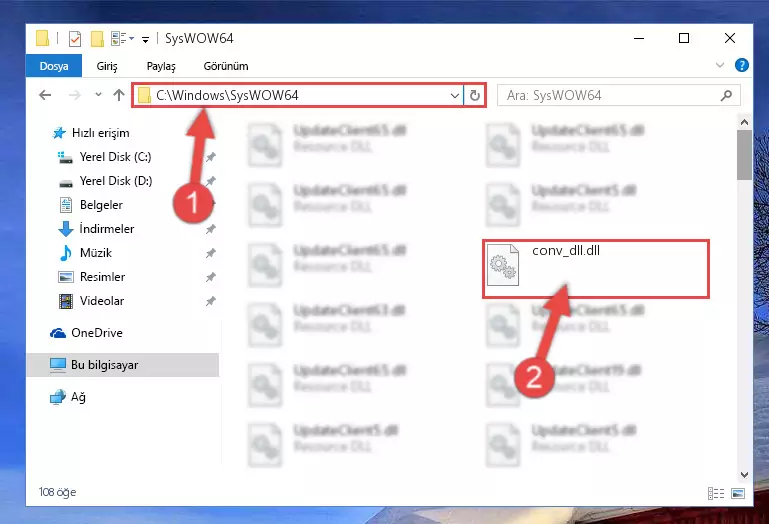
Task: Click the Videolar film icon
Action: (x=66, y=301)
